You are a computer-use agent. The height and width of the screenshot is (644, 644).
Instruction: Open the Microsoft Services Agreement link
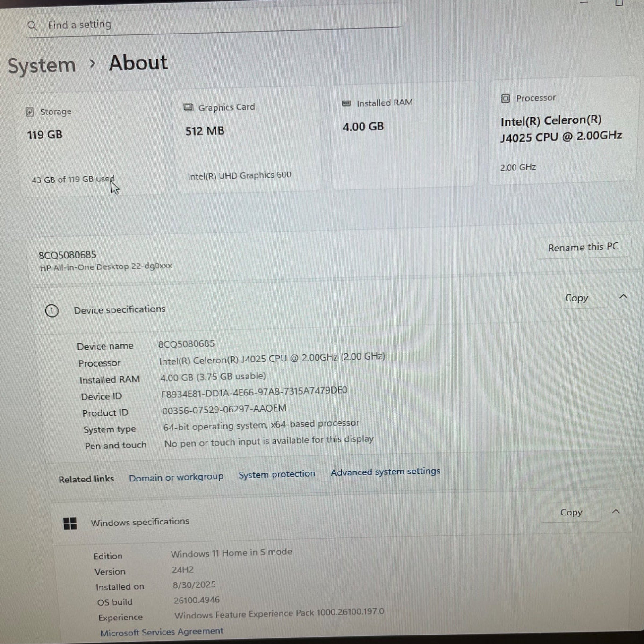pos(161,632)
